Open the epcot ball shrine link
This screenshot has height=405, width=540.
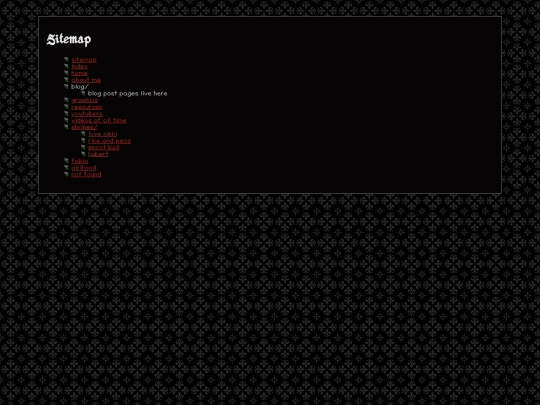click(103, 147)
